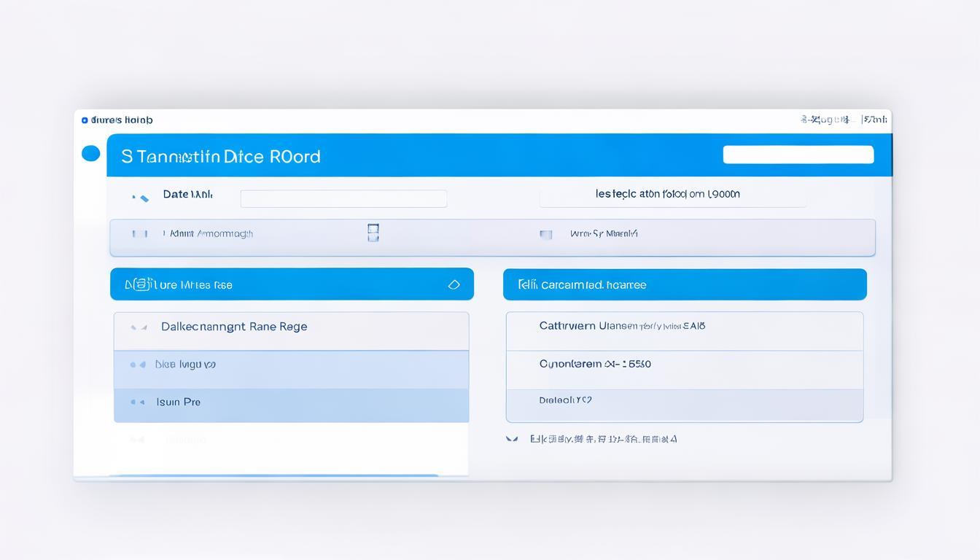Click the icons beside 'Isuin Pre' row
Image resolution: width=980 pixels, height=560 pixels.
[x=137, y=402]
